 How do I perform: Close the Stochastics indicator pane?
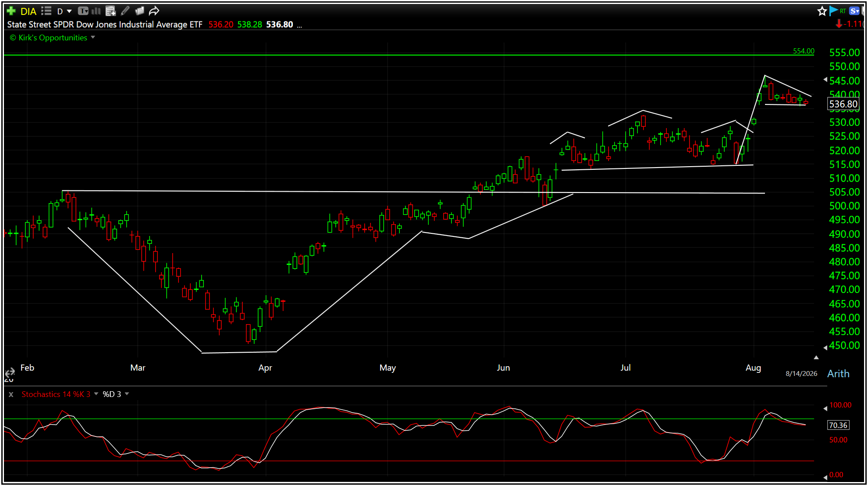tap(11, 394)
